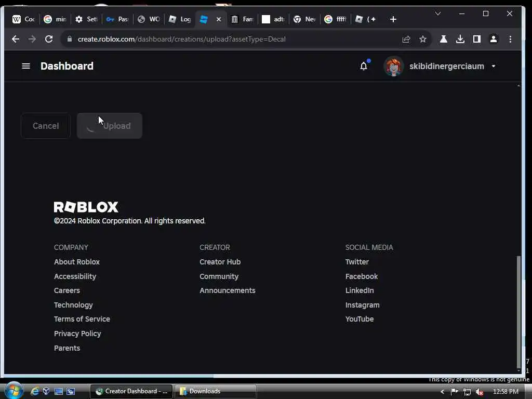This screenshot has height=399, width=532.
Task: Switch to the Roblox Log tab
Action: (179, 19)
